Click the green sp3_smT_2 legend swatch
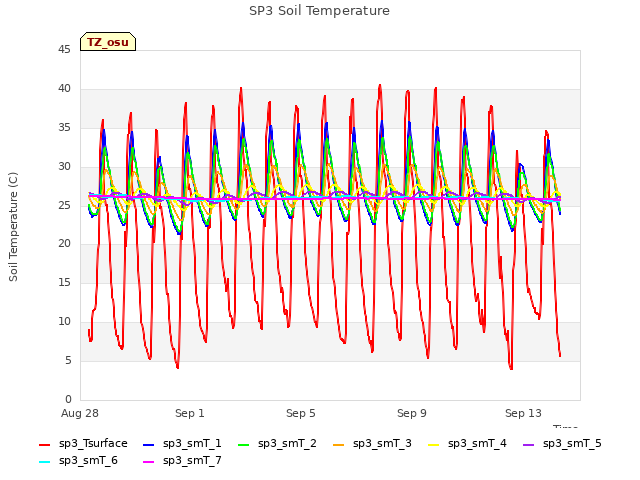 pos(244,444)
